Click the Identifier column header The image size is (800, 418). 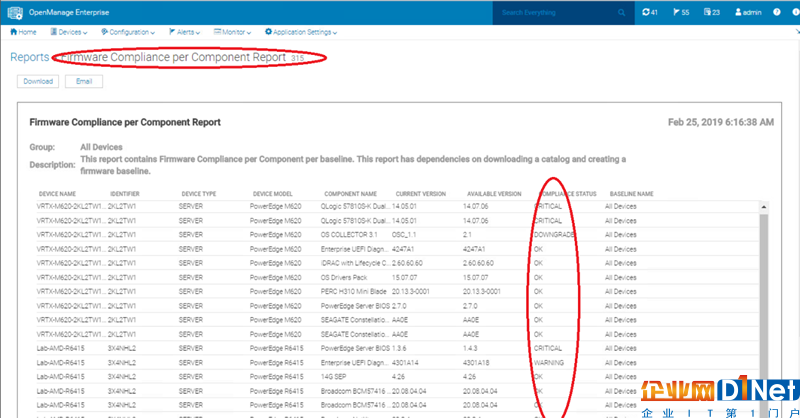pyautogui.click(x=124, y=194)
